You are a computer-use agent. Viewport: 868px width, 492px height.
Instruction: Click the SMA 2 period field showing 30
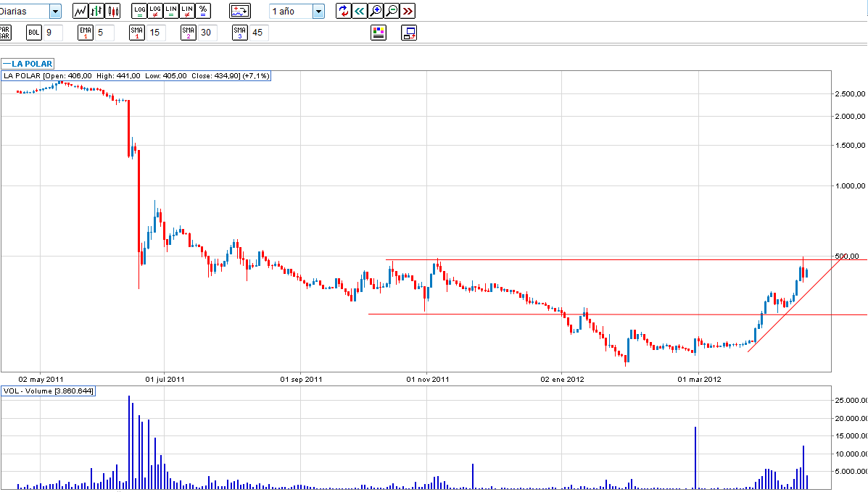(x=207, y=33)
